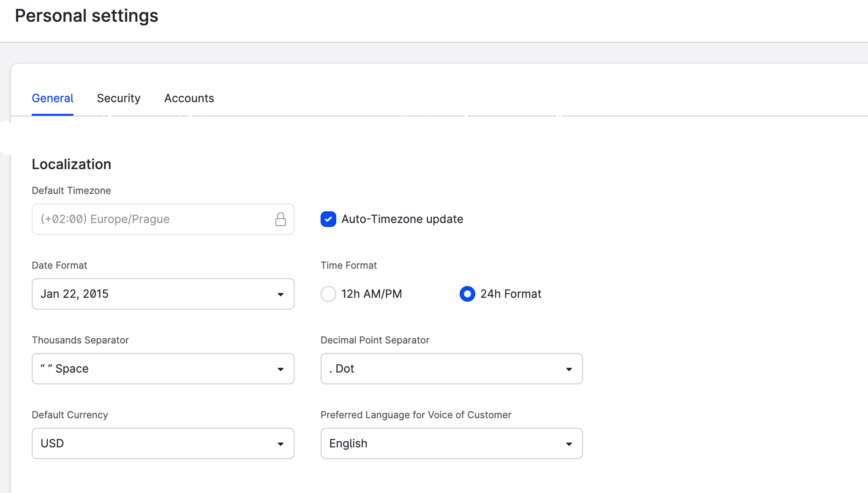The image size is (868, 493).
Task: Open the Date Format dropdown arrow
Action: tap(281, 294)
